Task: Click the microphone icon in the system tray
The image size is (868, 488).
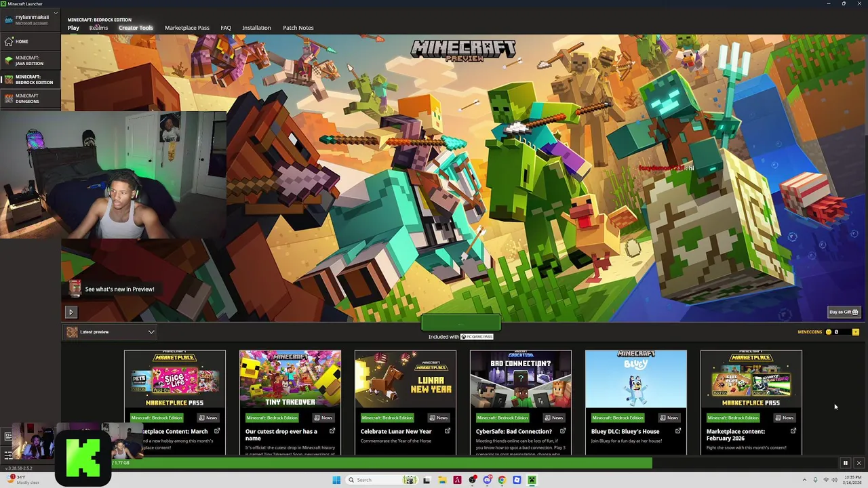Action: pos(815,480)
